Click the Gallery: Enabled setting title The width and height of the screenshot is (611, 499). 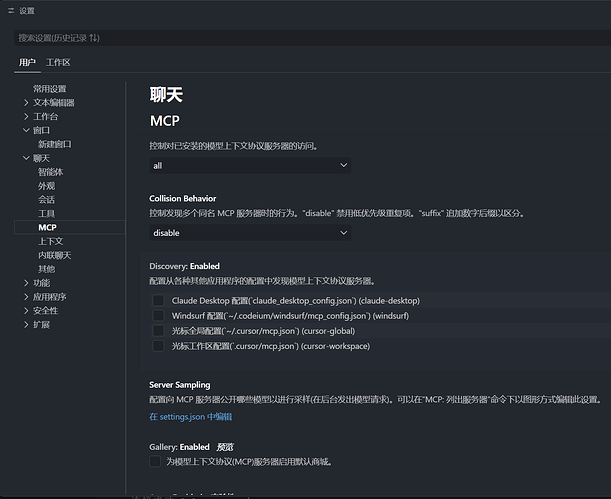[x=179, y=447]
